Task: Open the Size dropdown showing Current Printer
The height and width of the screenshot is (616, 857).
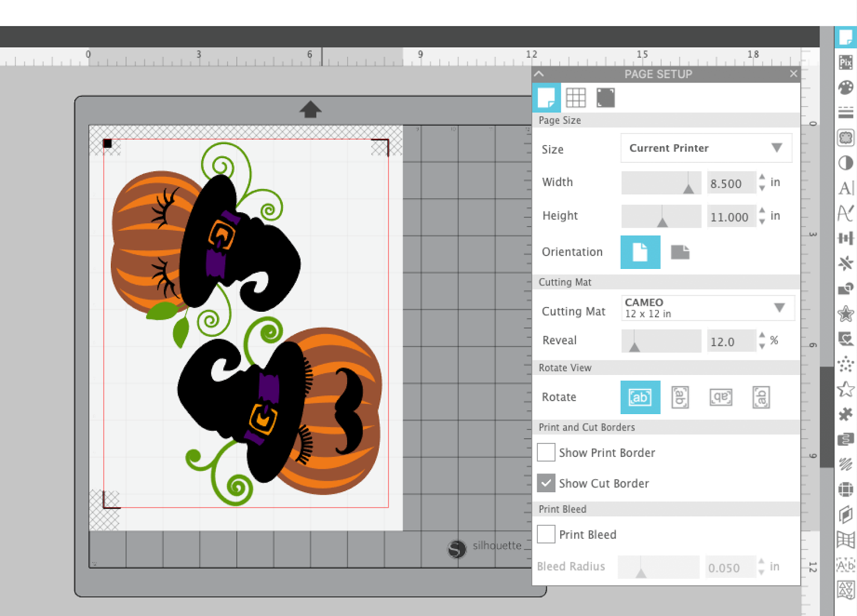Action: 706,148
